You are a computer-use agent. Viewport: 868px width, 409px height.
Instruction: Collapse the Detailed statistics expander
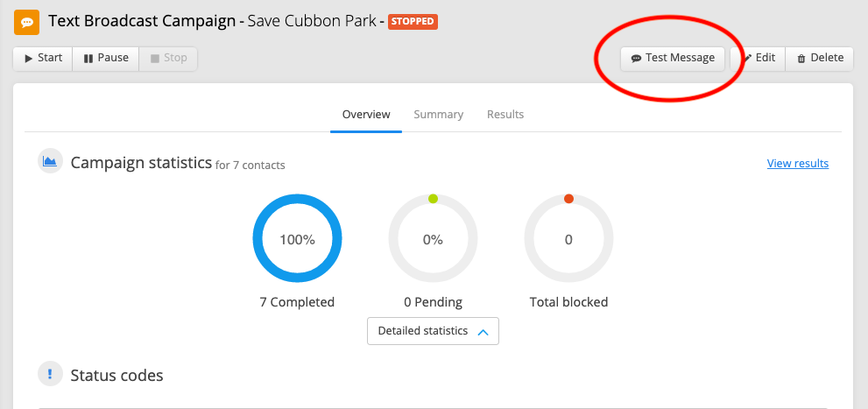click(433, 331)
